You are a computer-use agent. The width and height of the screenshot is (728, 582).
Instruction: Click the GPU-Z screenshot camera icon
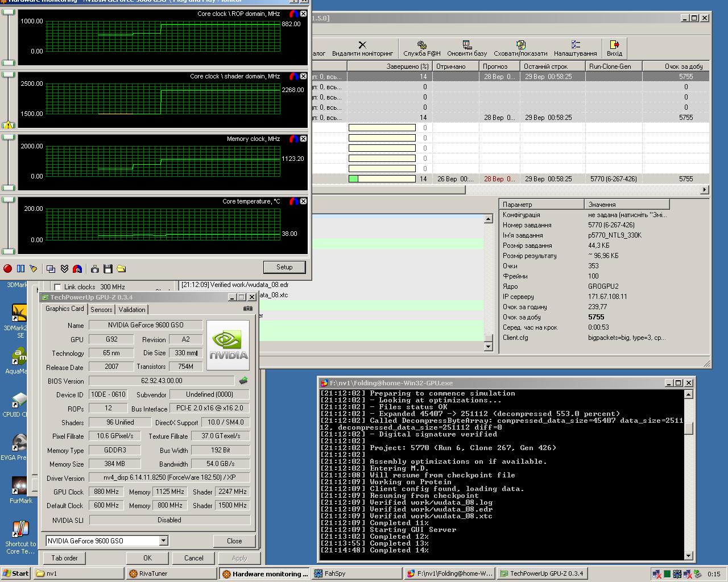tap(248, 309)
